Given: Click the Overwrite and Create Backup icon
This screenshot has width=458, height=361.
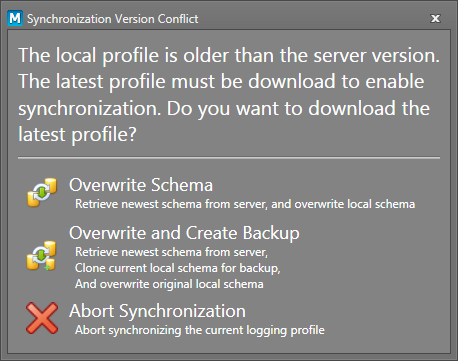Looking at the screenshot, I should click(x=42, y=256).
